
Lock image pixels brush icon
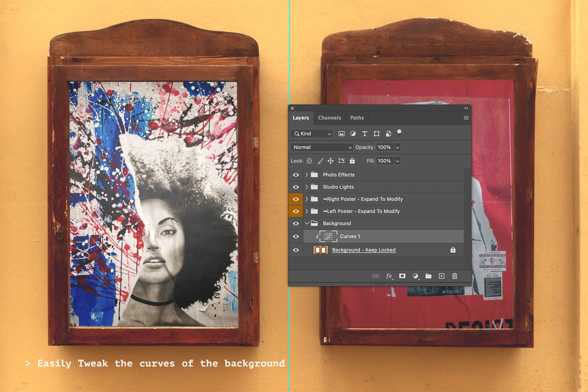pos(320,161)
